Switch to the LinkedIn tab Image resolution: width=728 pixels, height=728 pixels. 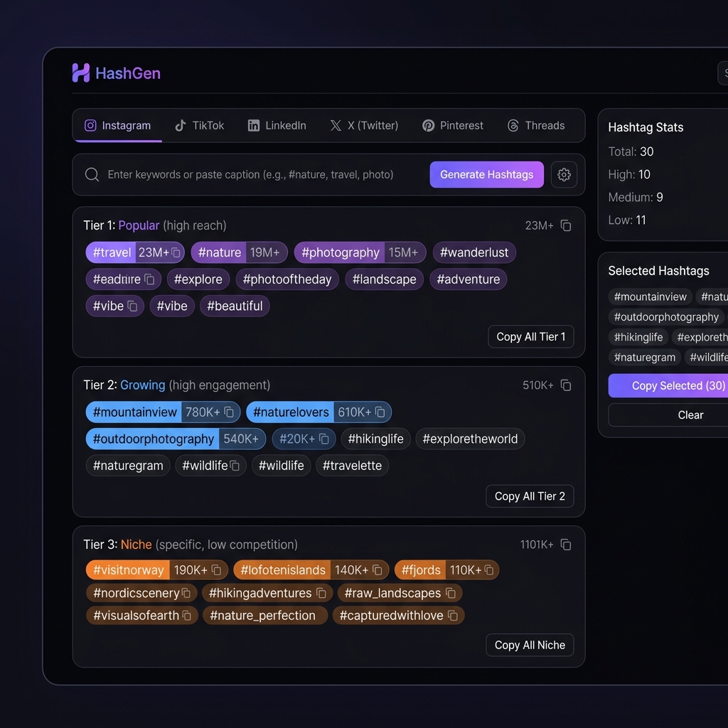pos(277,125)
